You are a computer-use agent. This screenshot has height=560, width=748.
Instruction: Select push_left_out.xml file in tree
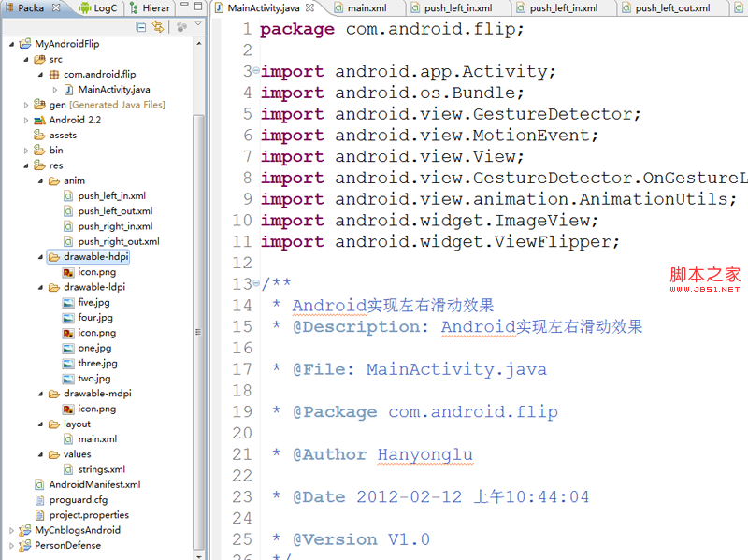[x=108, y=211]
